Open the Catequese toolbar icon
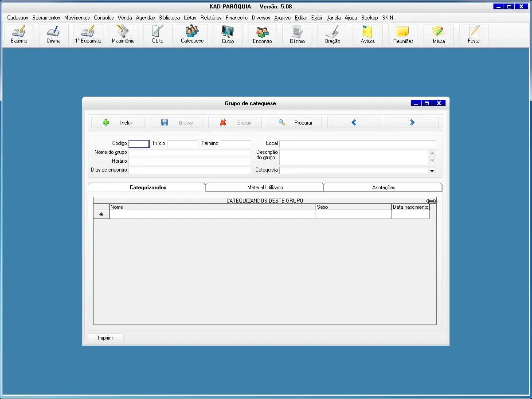Viewport: 532px width, 399px height. [192, 35]
